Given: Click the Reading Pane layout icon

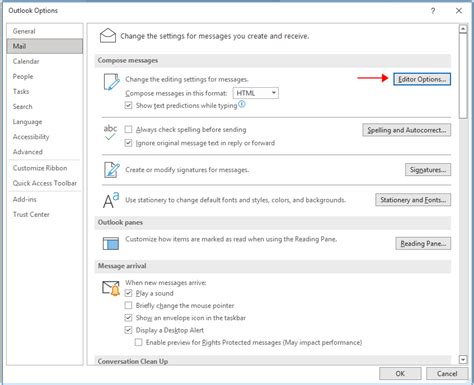Looking at the screenshot, I should (x=111, y=244).
